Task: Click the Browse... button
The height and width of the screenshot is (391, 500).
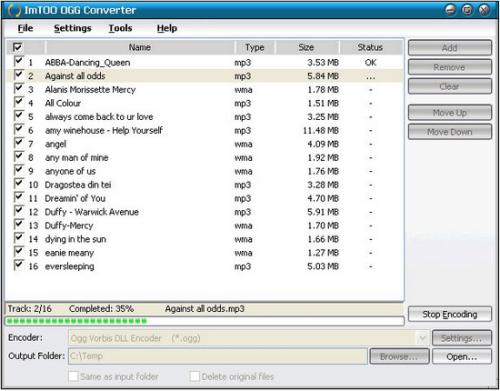Action: coord(399,357)
